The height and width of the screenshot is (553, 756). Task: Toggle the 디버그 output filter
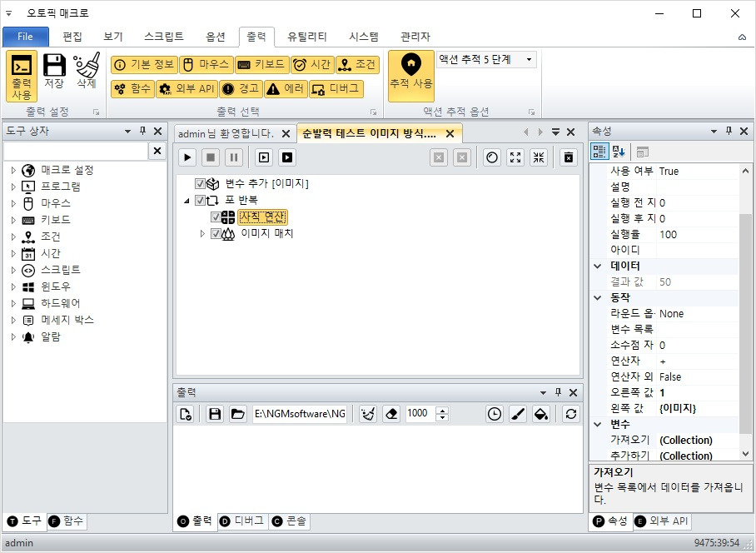click(336, 89)
